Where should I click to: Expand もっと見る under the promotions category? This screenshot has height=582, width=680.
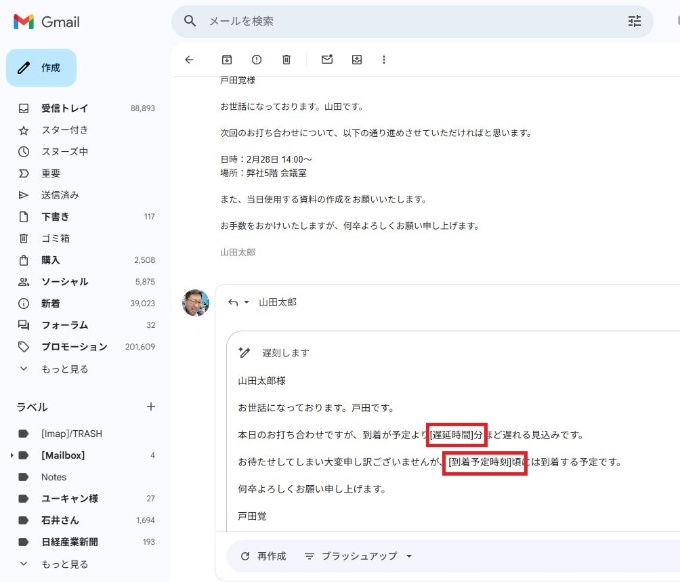(64, 369)
